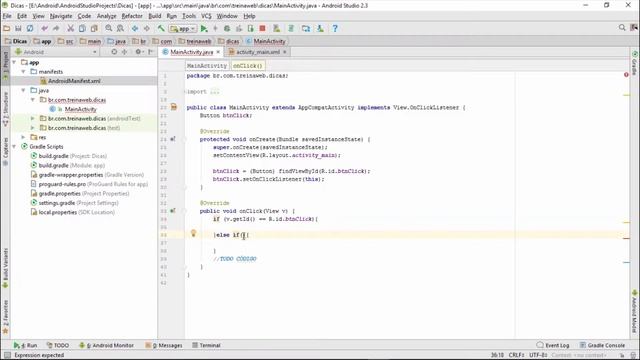640x360 pixels.
Task: Run the app with green play icon
Action: (x=204, y=29)
